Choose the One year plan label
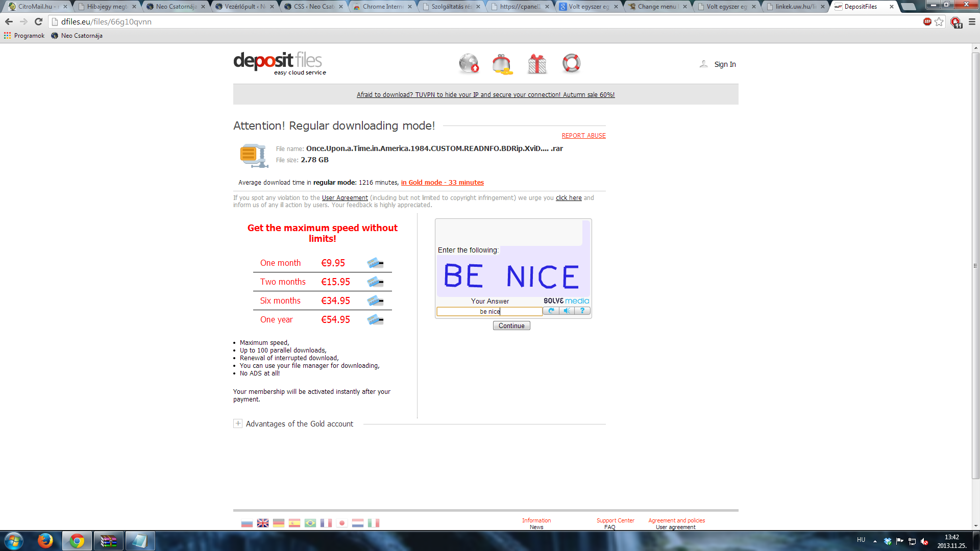The height and width of the screenshot is (551, 980). pos(276,319)
